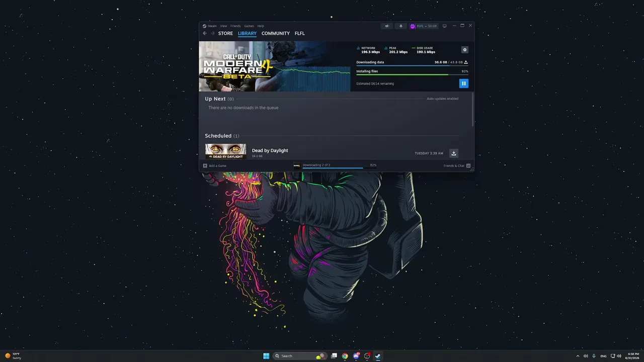Click the Downloading 2 of 2 status
The width and height of the screenshot is (644, 362).
click(316, 165)
